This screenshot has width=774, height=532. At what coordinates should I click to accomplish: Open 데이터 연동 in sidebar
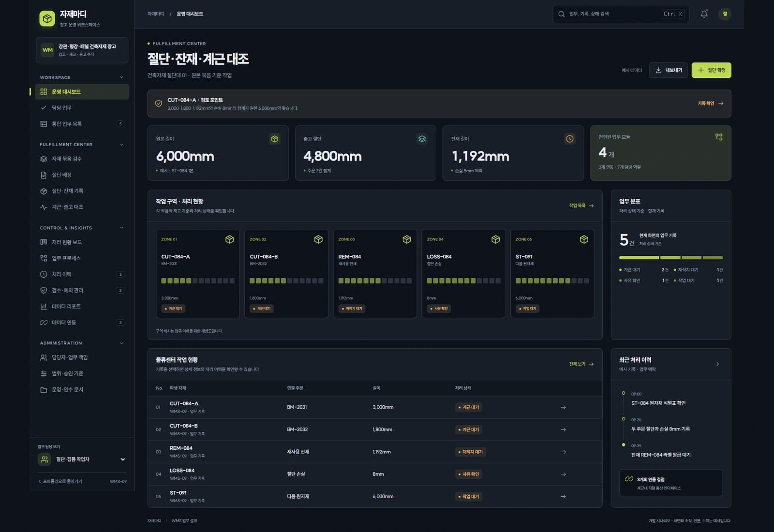click(82, 323)
